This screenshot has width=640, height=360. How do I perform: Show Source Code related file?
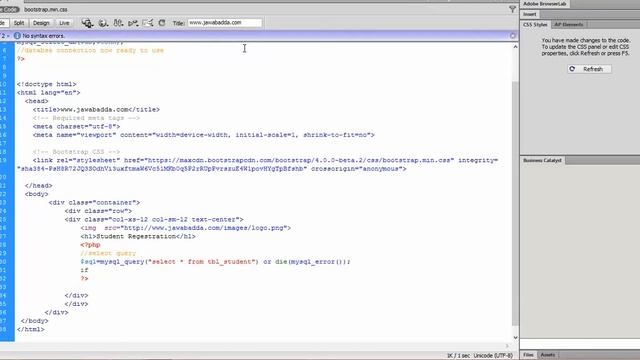tap(9, 9)
